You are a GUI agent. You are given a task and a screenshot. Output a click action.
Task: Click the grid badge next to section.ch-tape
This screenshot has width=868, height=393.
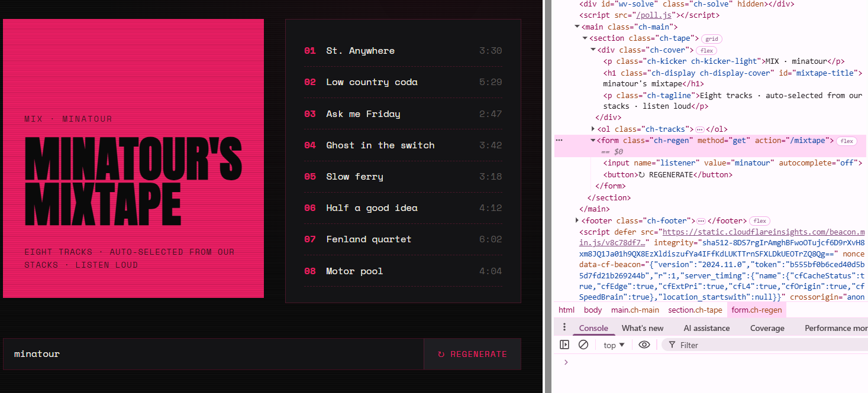[711, 39]
